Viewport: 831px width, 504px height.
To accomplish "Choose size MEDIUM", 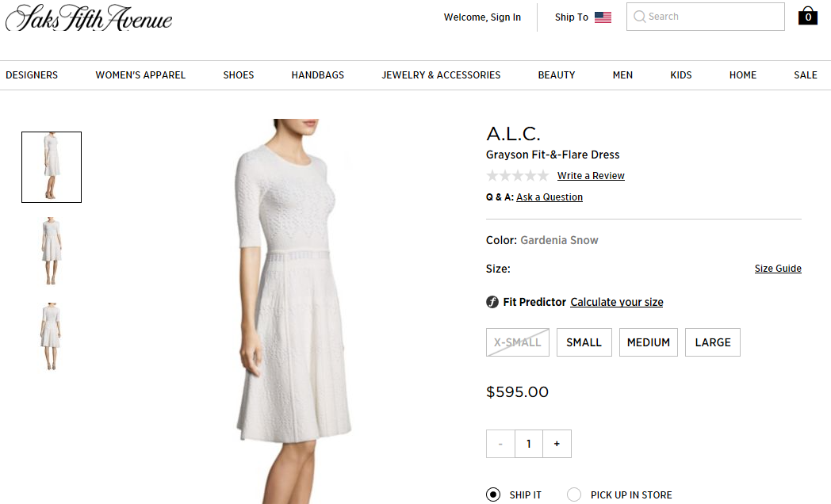I will pos(648,342).
